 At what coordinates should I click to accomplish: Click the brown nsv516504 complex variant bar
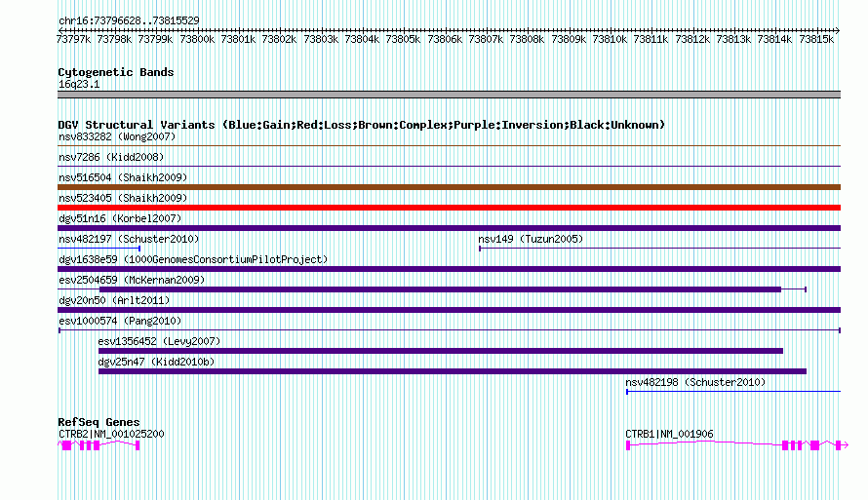(449, 187)
